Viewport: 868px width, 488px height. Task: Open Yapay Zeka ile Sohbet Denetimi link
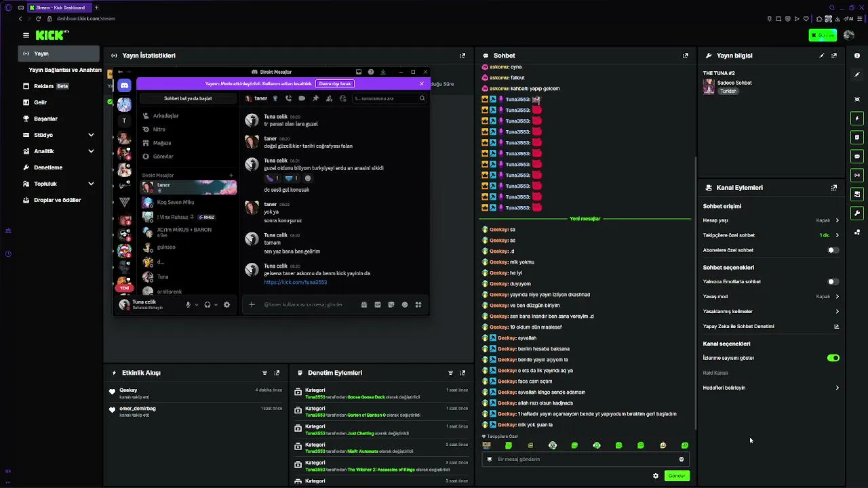[x=771, y=327]
